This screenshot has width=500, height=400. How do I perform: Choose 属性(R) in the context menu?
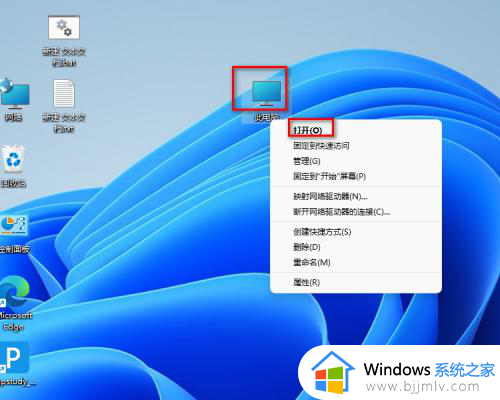tap(306, 282)
